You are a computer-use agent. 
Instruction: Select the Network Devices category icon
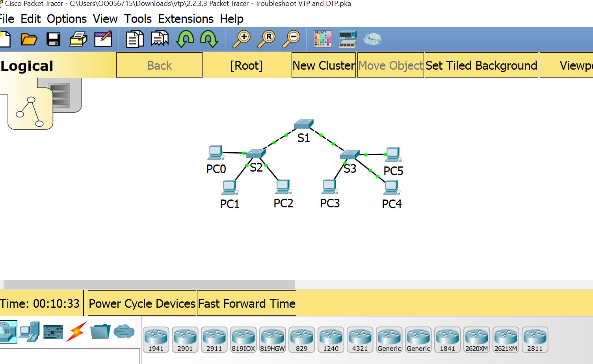pos(7,332)
